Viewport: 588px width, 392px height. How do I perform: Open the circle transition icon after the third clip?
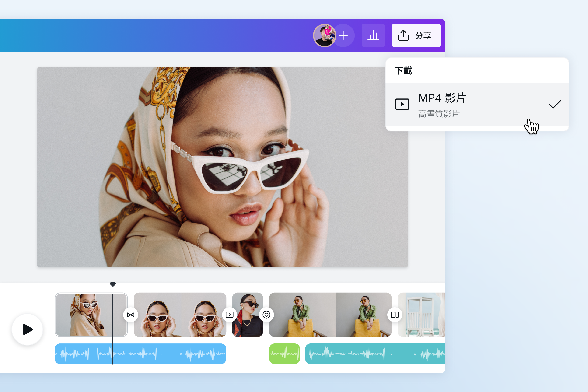(266, 315)
